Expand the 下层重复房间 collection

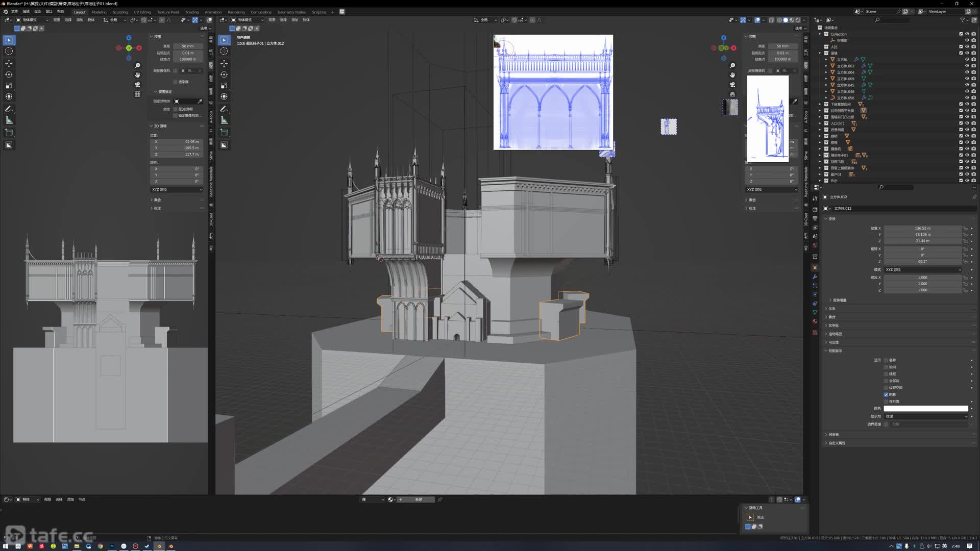(x=820, y=104)
